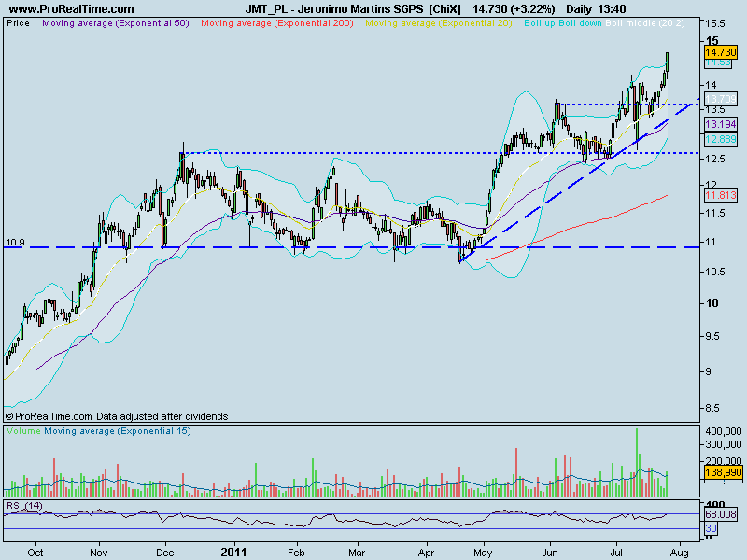The image size is (747, 560).
Task: Click the 10 price axis label
Action: [x=712, y=302]
